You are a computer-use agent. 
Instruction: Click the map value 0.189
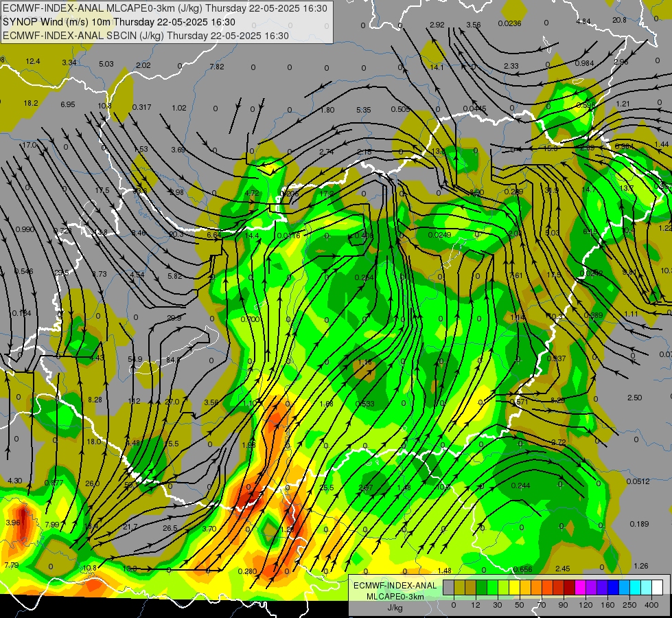coord(640,524)
